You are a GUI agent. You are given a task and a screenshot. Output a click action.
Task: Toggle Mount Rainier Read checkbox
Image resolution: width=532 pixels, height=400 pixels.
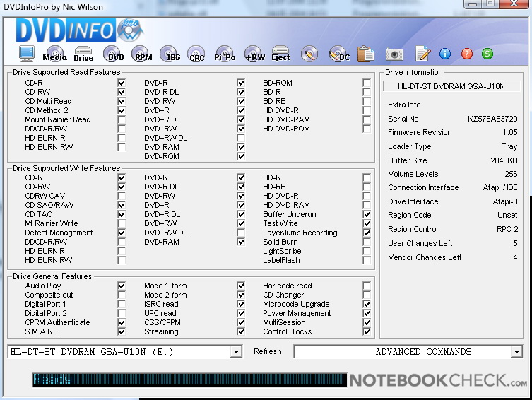[x=122, y=119]
